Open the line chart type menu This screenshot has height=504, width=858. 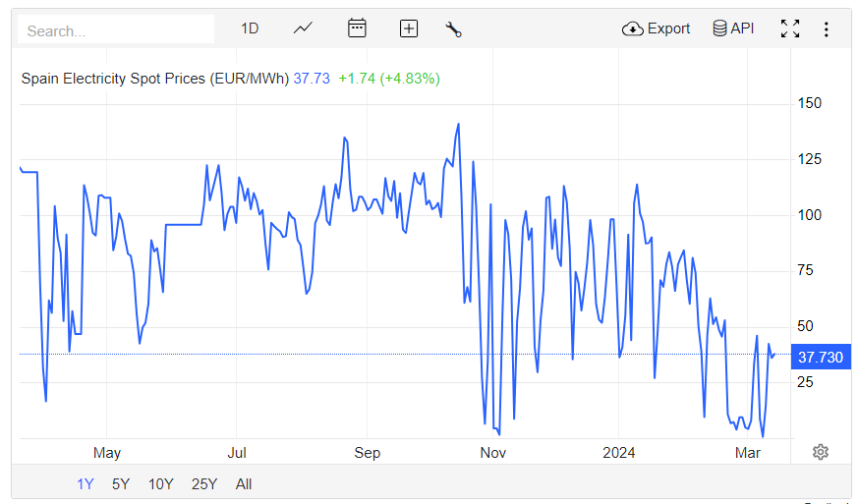click(x=303, y=28)
